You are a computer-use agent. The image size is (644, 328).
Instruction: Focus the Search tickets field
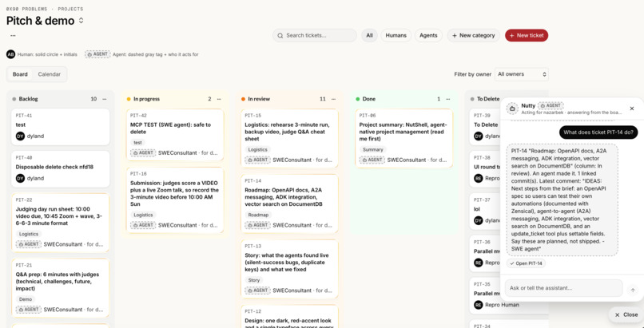(315, 35)
